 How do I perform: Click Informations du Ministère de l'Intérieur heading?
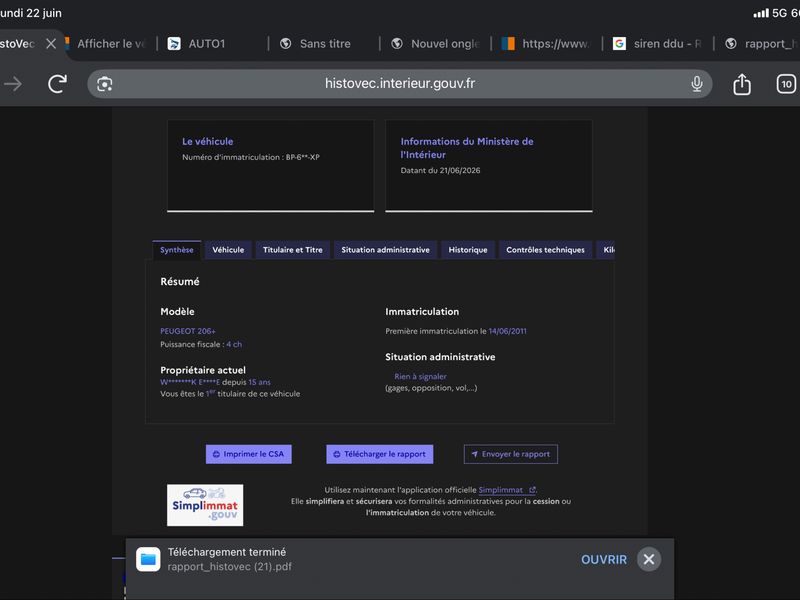coord(467,148)
